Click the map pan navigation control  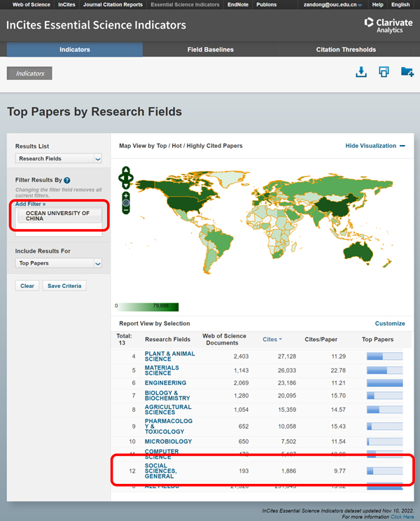(126, 178)
